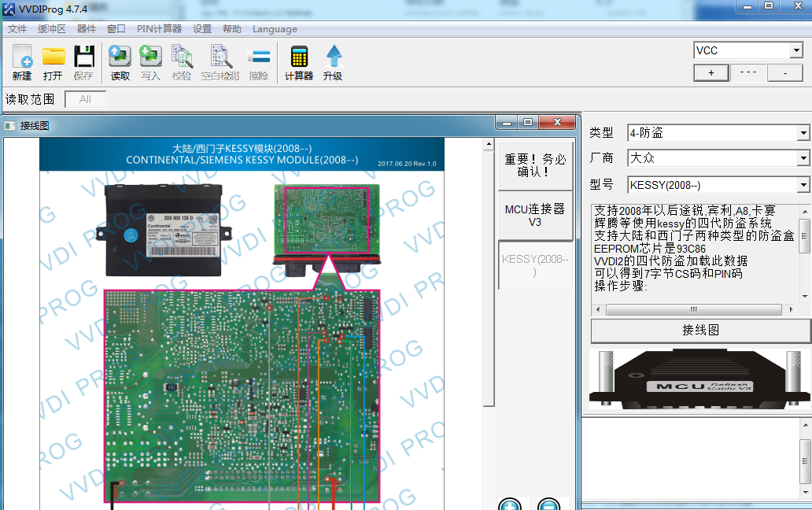This screenshot has width=812, height=510.
Task: Click the Blank Check (空白检测) icon
Action: point(220,58)
